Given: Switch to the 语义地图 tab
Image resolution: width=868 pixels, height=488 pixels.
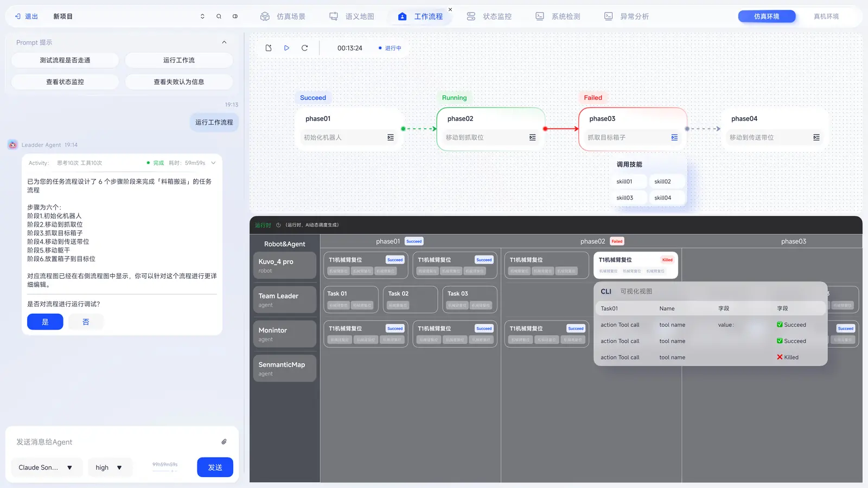Looking at the screenshot, I should [352, 16].
